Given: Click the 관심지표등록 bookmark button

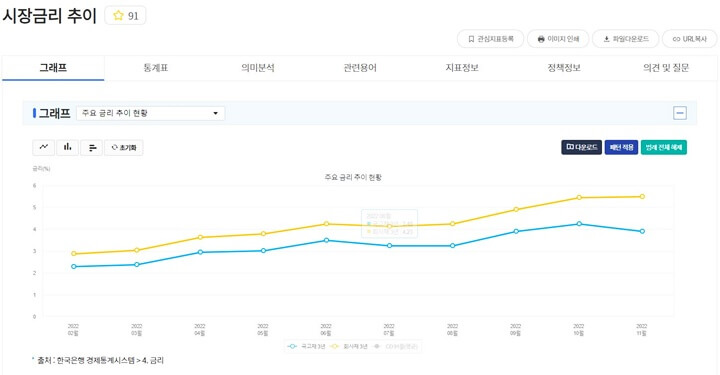Looking at the screenshot, I should tap(490, 39).
